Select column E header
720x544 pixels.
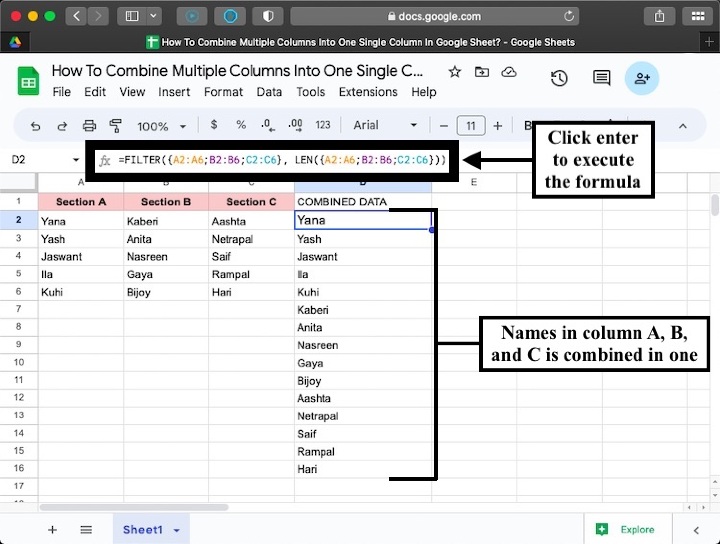coord(473,182)
